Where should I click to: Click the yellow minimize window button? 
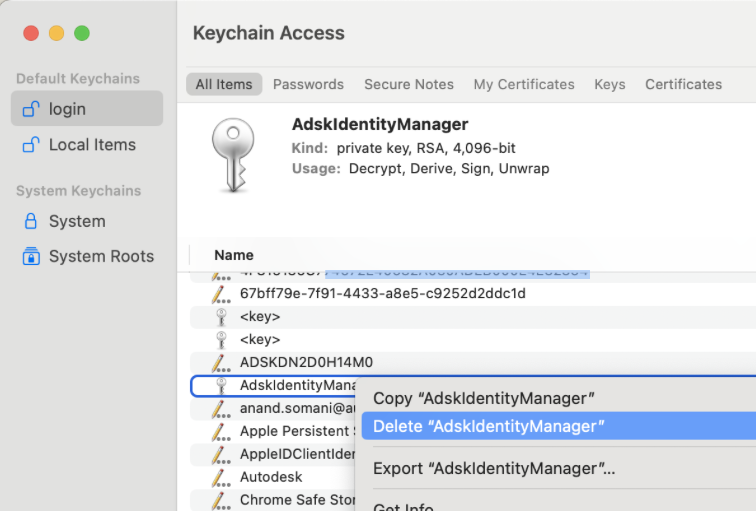point(56,33)
